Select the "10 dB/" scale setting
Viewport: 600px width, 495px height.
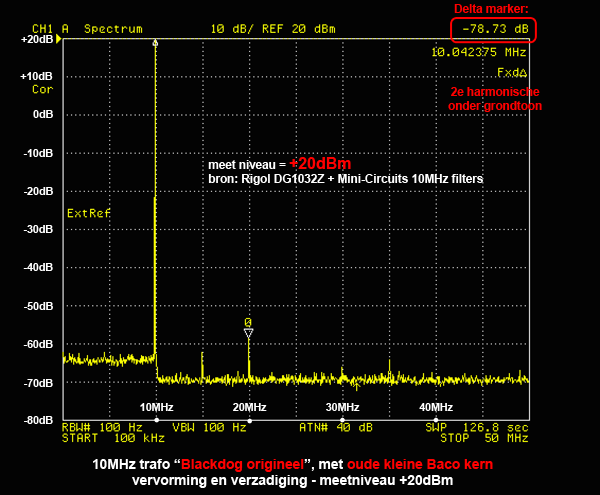pyautogui.click(x=232, y=29)
